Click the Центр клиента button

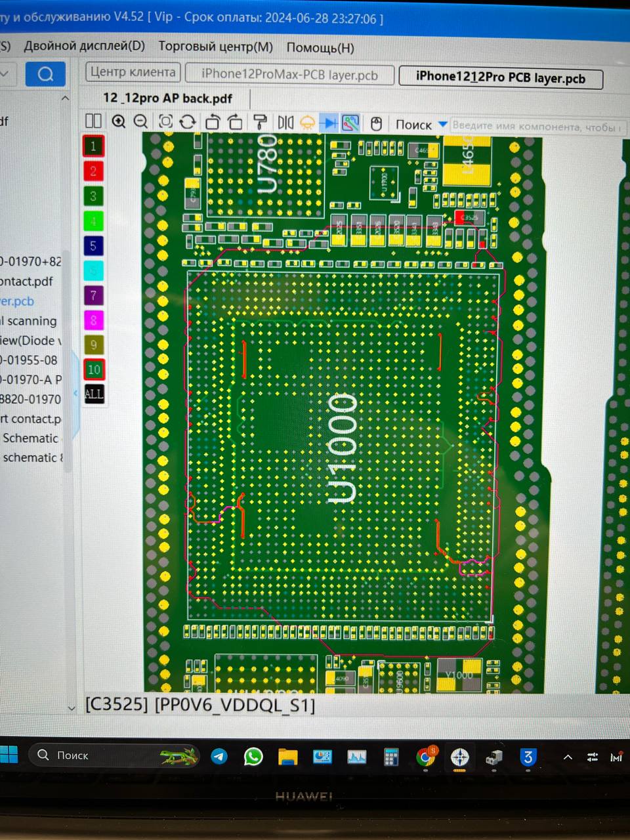coord(133,72)
